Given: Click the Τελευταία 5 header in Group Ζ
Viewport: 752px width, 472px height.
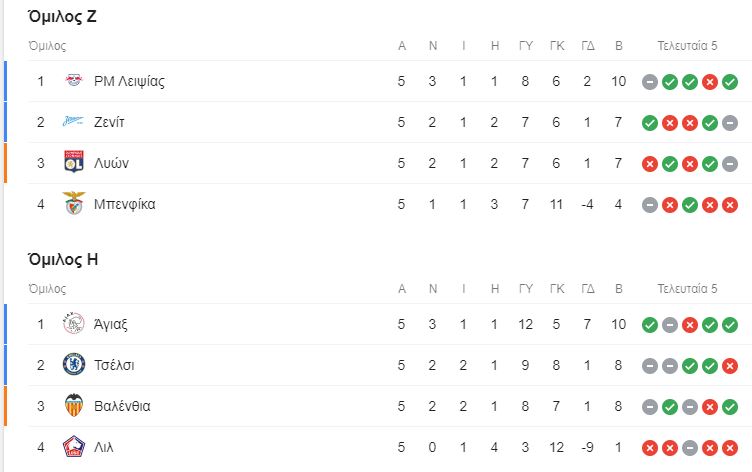Looking at the screenshot, I should pos(687,46).
